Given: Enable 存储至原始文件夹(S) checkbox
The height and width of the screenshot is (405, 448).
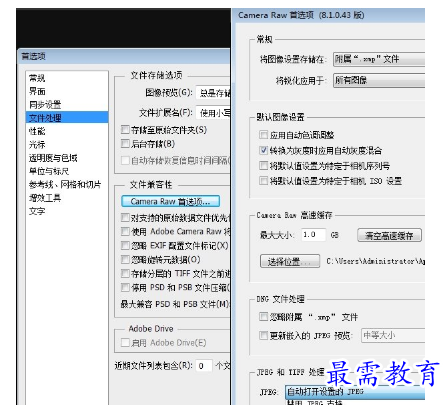Looking at the screenshot, I should click(125, 130).
